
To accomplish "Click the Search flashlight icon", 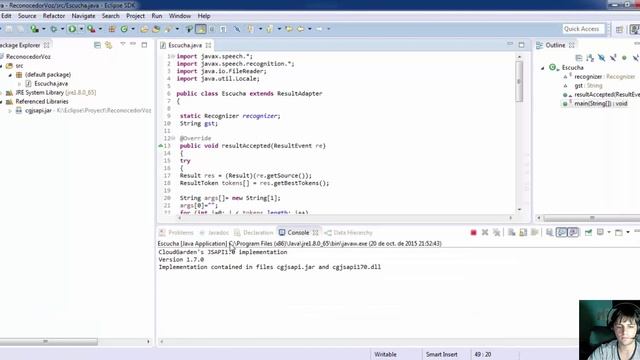I will pyautogui.click(x=169, y=29).
